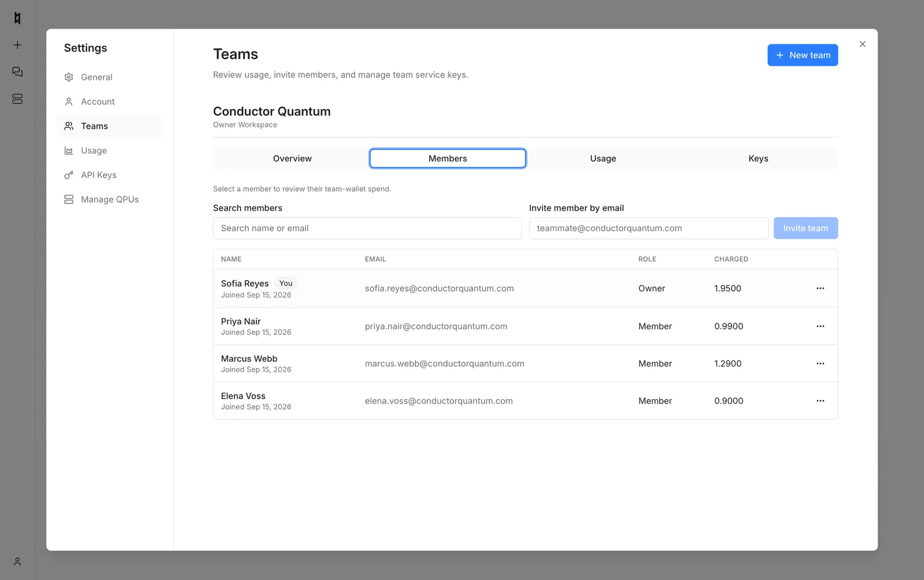Click the Owner role cell
Viewport: 924px width, 580px height.
651,288
